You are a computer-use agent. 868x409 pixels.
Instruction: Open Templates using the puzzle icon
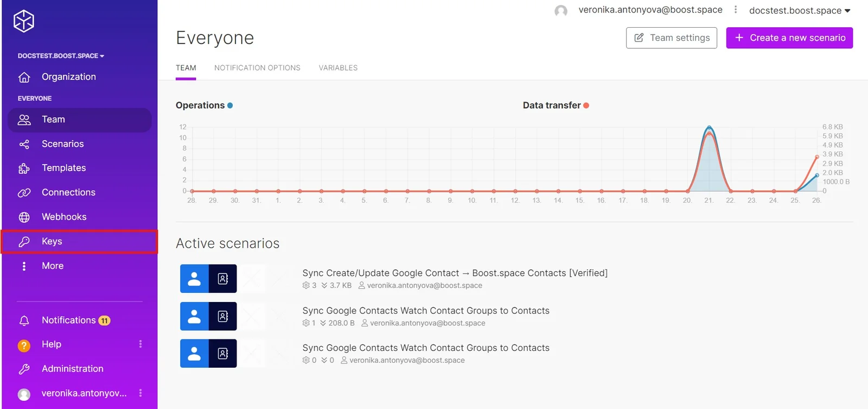pos(24,168)
